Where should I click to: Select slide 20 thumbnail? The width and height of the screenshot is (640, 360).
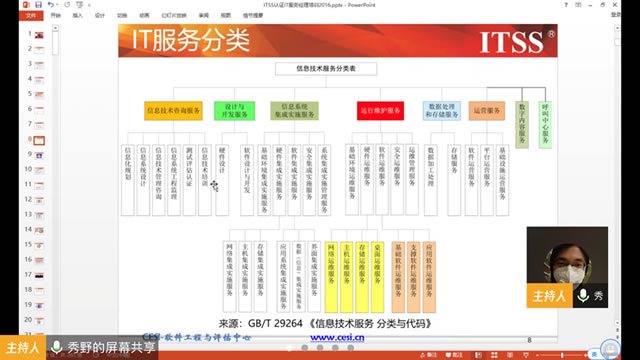[39, 321]
